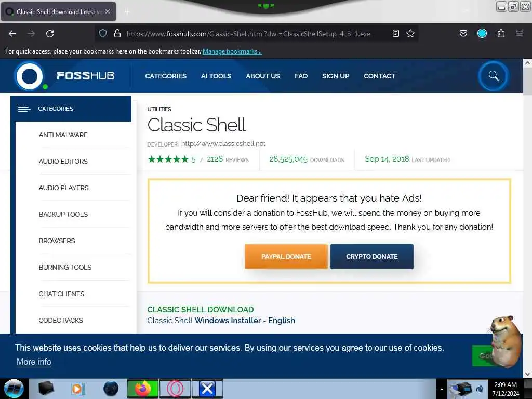Download Classic Shell Windows Installer - English

pyautogui.click(x=221, y=320)
